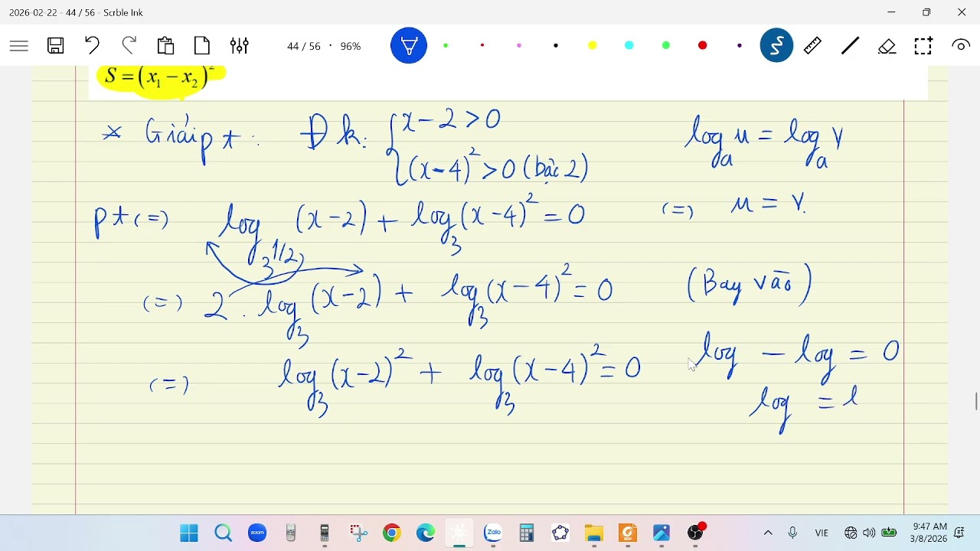Pick the small red pen color
The image size is (980, 551).
pyautogui.click(x=482, y=46)
